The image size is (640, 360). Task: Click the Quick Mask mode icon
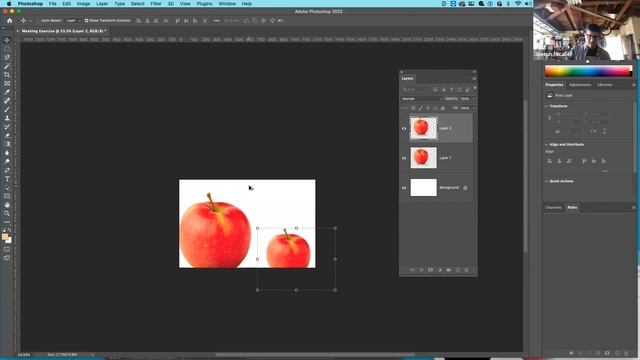coord(7,249)
